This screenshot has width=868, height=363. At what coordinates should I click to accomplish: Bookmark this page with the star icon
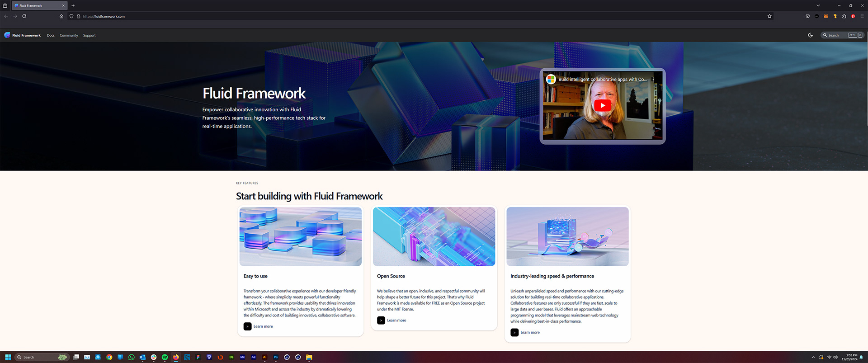[769, 16]
